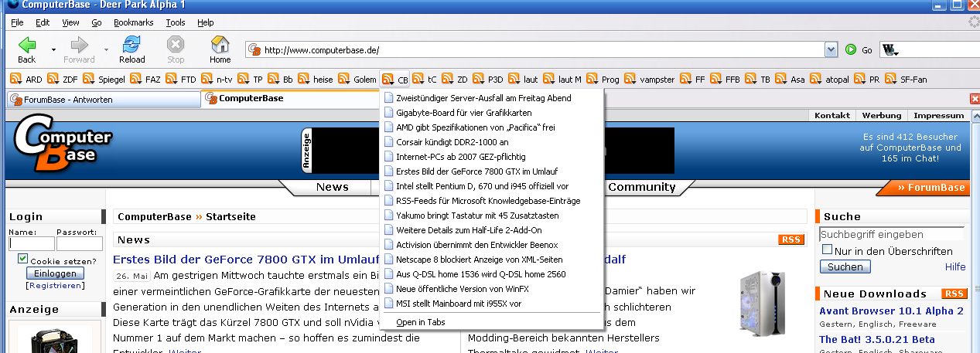Click the Name login input field
This screenshot has width=980, height=353.
pyautogui.click(x=32, y=243)
